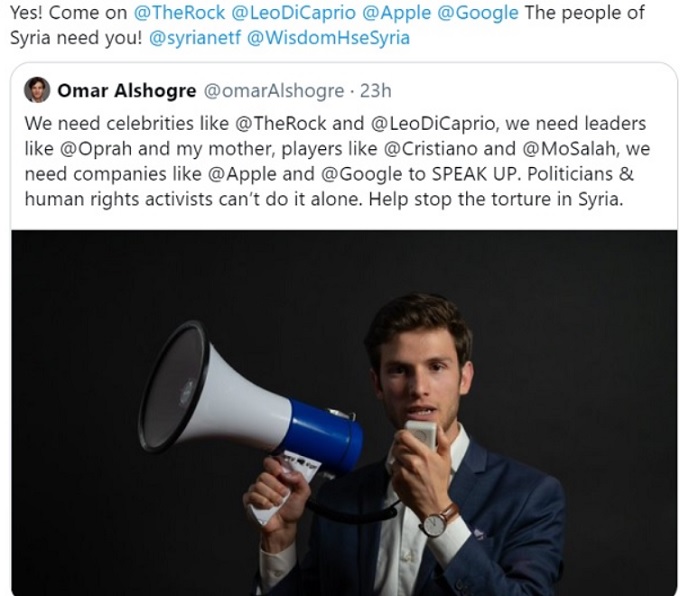This screenshot has width=680, height=596.
Task: Click @TheRock inside the quoted tweet text
Action: (x=280, y=124)
